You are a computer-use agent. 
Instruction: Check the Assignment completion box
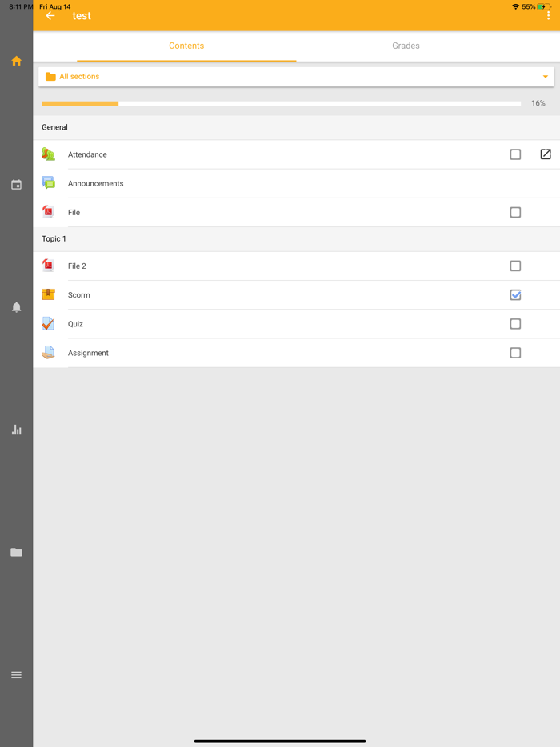pos(515,353)
